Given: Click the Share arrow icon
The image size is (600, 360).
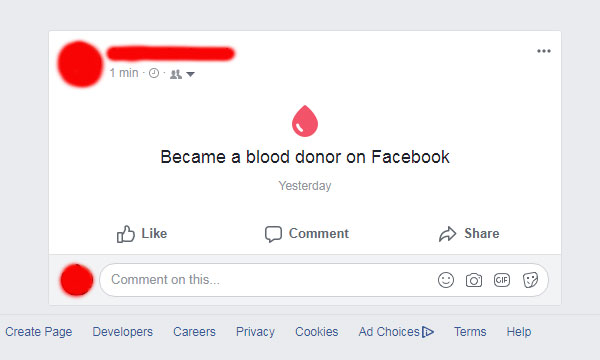Looking at the screenshot, I should (x=447, y=234).
